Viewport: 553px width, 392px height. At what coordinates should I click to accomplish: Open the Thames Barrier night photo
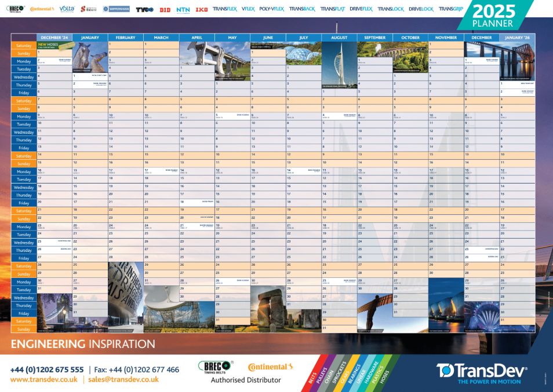coord(446,305)
